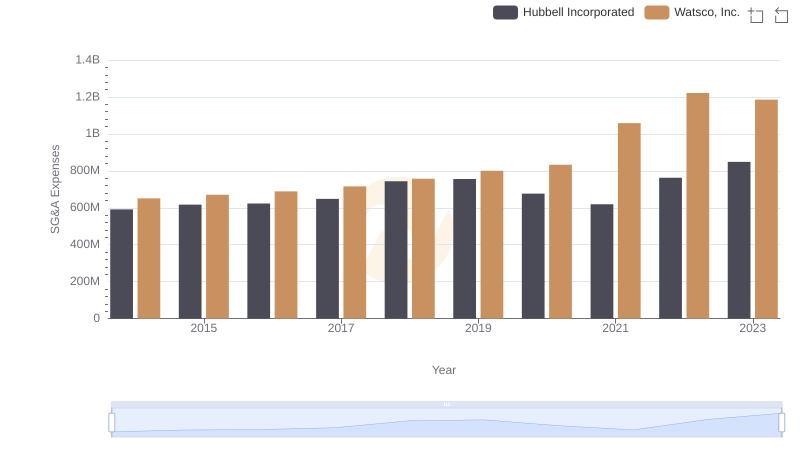Screen dimensions: 800x461
Task: Click the Hubbell bar for 2023
Action: point(739,240)
